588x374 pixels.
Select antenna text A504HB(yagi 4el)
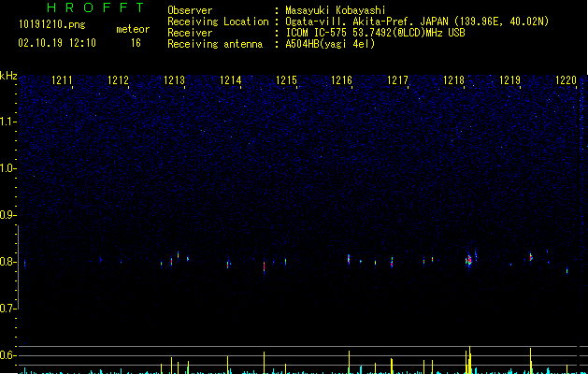click(330, 44)
